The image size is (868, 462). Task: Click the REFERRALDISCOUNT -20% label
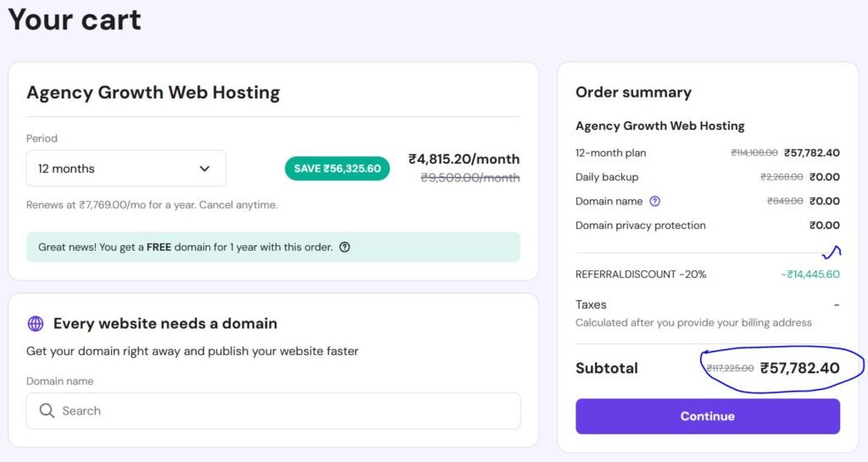[641, 274]
